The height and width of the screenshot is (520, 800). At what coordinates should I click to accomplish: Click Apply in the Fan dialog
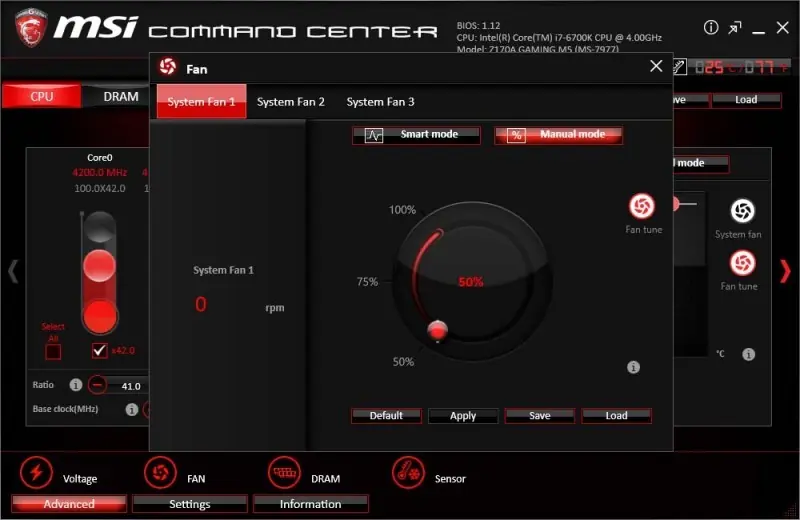click(x=463, y=415)
